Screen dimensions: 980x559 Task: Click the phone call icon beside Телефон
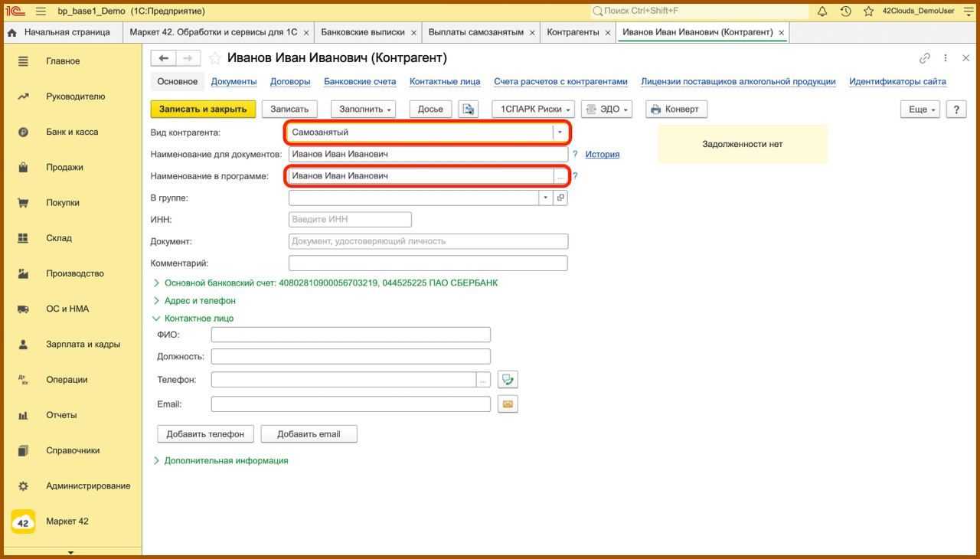508,380
